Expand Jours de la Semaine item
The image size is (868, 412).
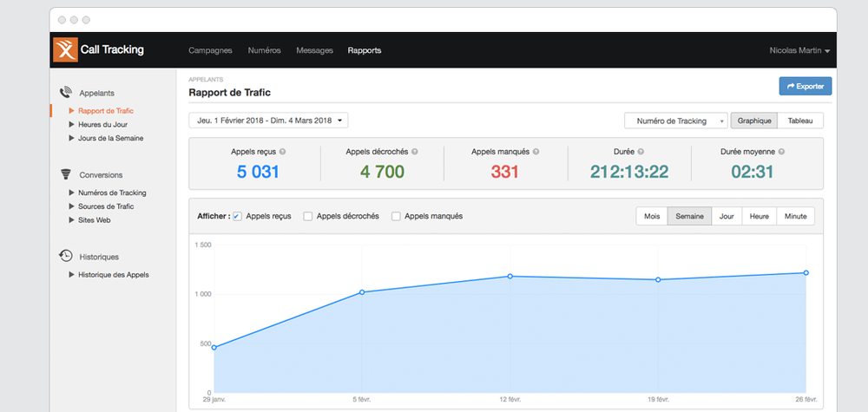click(x=106, y=138)
